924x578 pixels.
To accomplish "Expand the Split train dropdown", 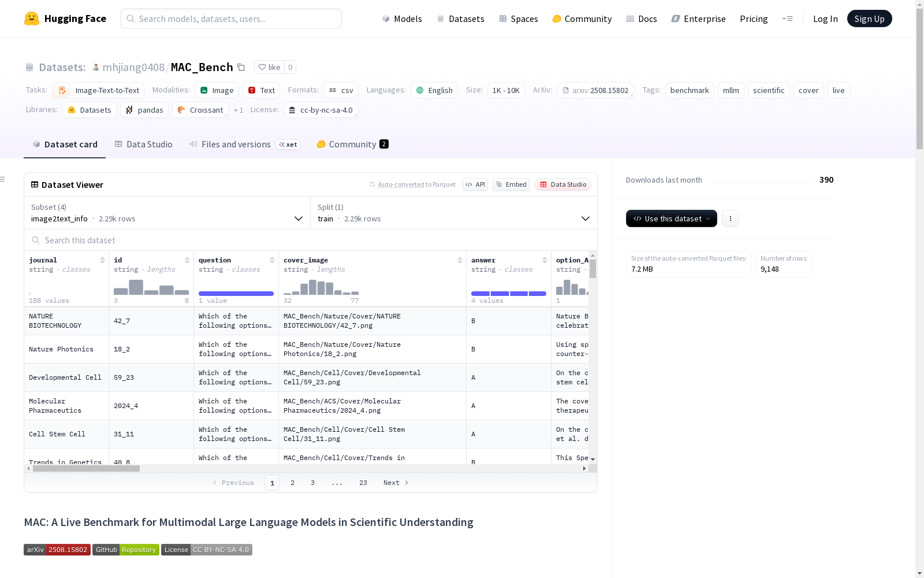I will (x=454, y=213).
